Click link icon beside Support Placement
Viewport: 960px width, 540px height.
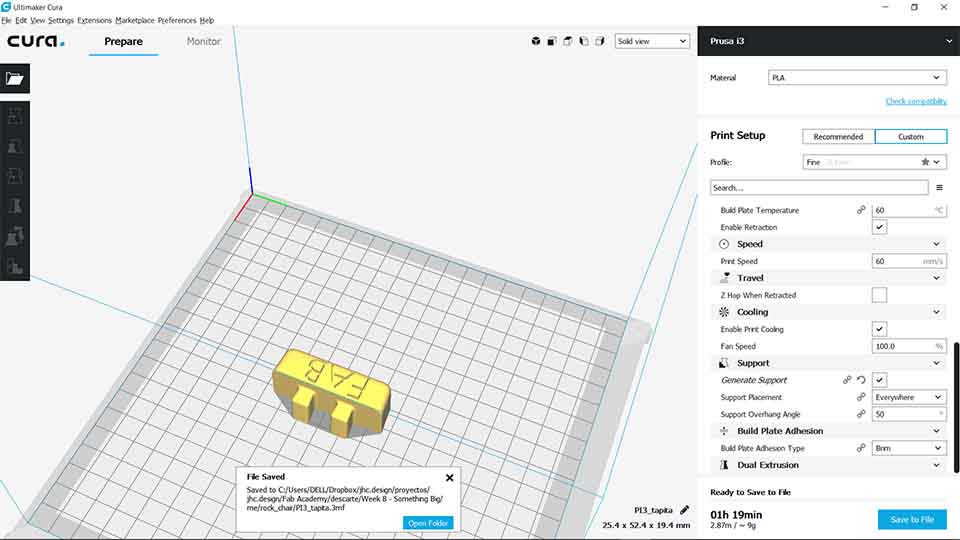point(861,397)
